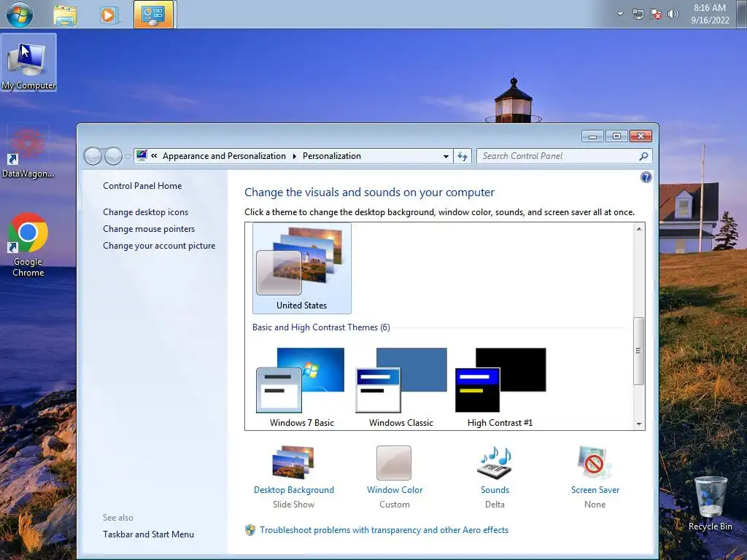The width and height of the screenshot is (747, 560).
Task: Select the Recycle Bin desktop icon
Action: coord(711,504)
